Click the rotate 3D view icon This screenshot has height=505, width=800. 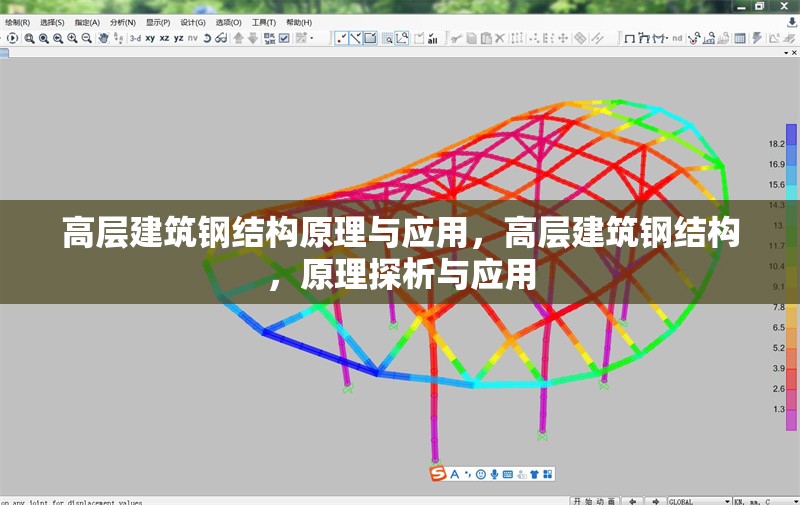click(x=207, y=38)
